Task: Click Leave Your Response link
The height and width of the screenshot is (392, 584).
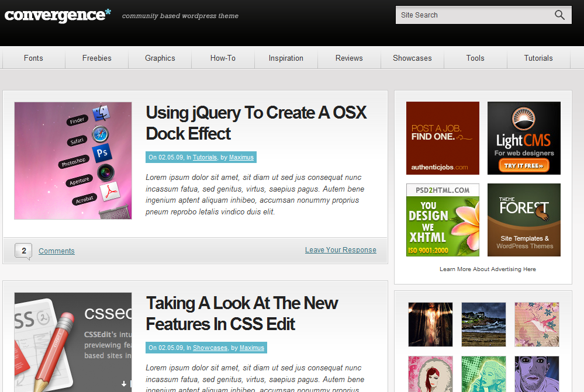Action: coord(341,250)
